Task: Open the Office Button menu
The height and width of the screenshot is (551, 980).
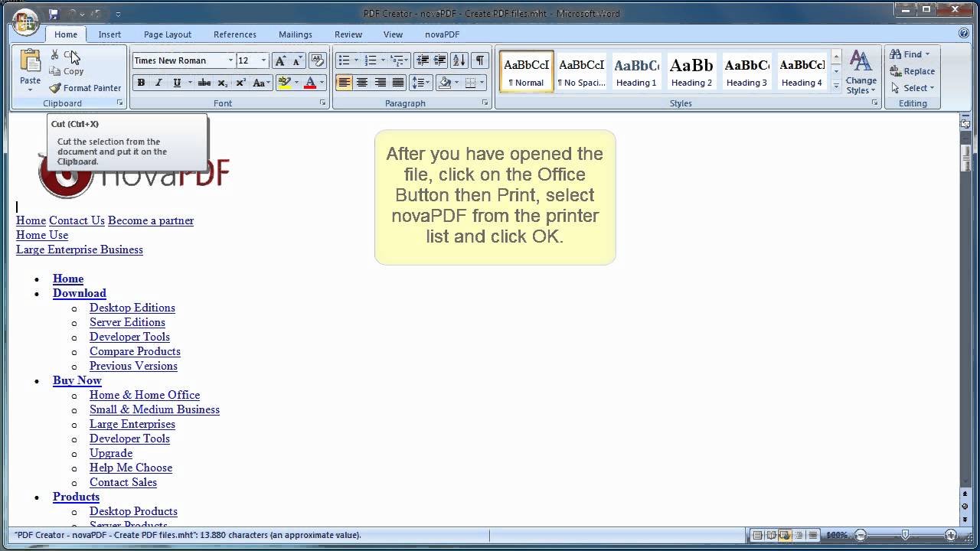Action: click(x=24, y=21)
